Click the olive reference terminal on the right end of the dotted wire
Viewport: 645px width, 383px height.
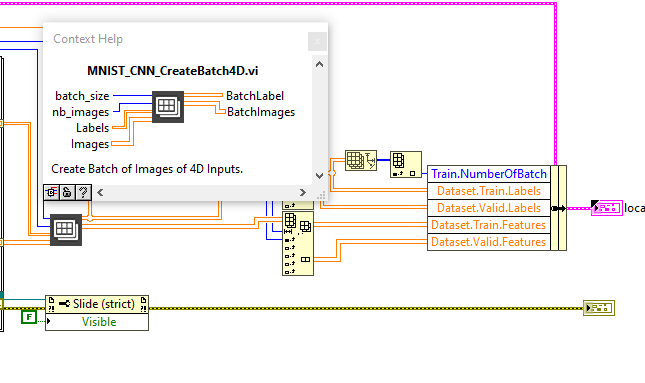pyautogui.click(x=599, y=308)
